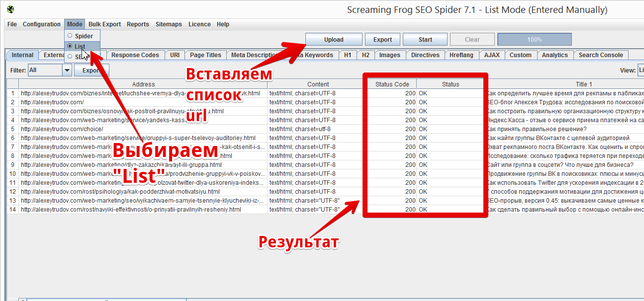Image resolution: width=644 pixels, height=301 pixels.
Task: Click the Start crawl button
Action: [x=425, y=40]
